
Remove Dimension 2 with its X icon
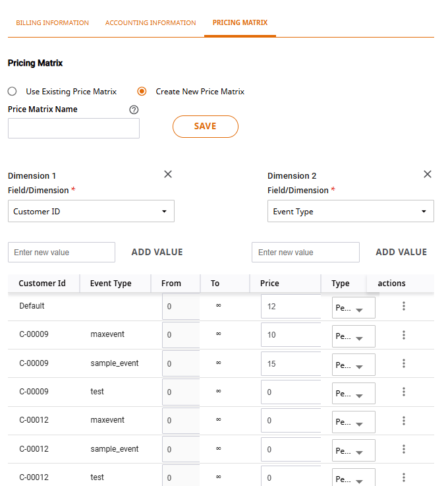pos(428,174)
